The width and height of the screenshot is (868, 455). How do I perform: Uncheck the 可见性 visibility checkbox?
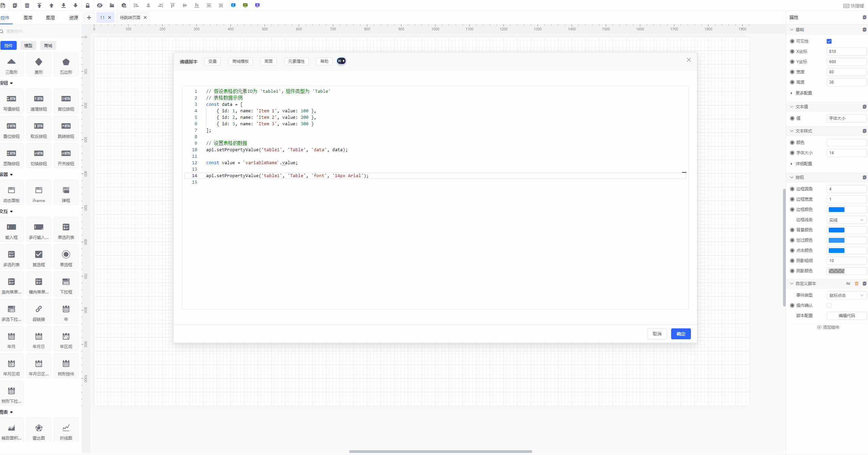pyautogui.click(x=829, y=41)
